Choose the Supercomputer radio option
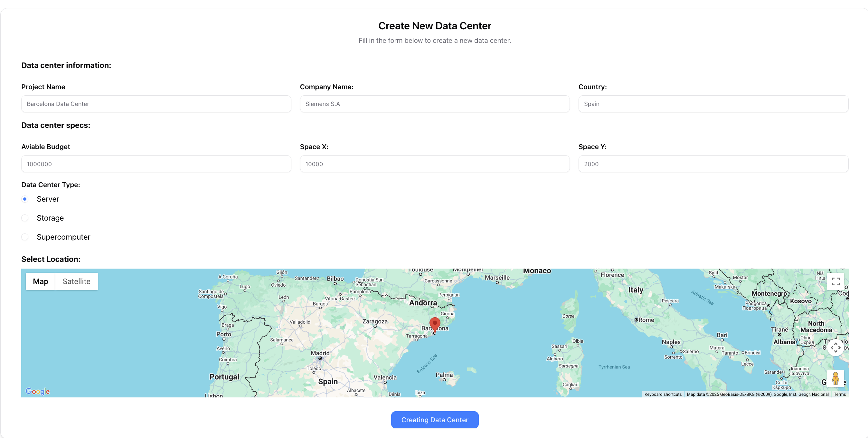The image size is (868, 438). pyautogui.click(x=25, y=237)
